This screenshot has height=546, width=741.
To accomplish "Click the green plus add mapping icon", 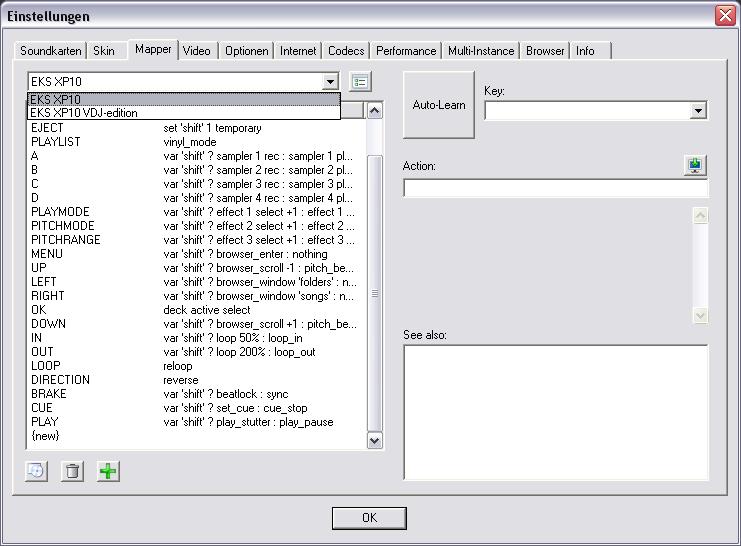I will click(108, 471).
